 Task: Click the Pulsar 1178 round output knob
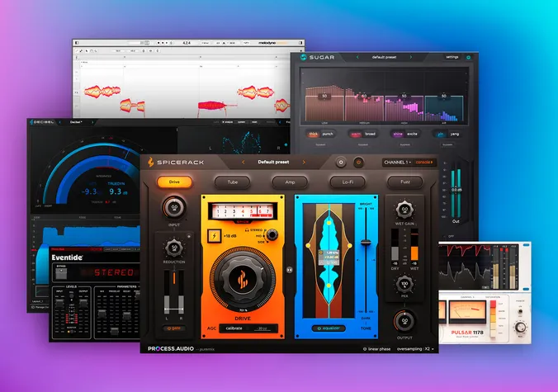(520, 326)
